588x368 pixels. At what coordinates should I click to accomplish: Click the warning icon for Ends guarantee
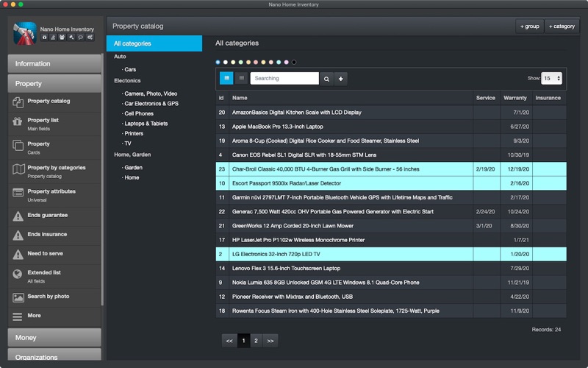pyautogui.click(x=18, y=216)
